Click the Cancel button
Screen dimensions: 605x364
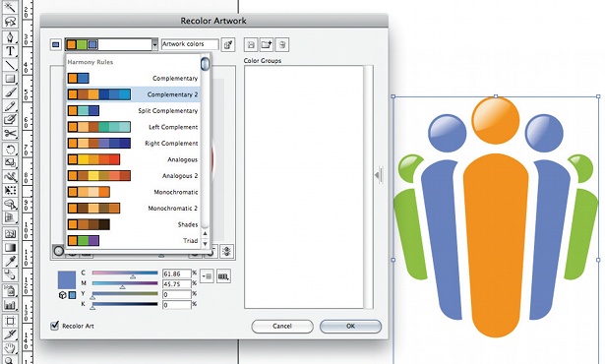(282, 327)
